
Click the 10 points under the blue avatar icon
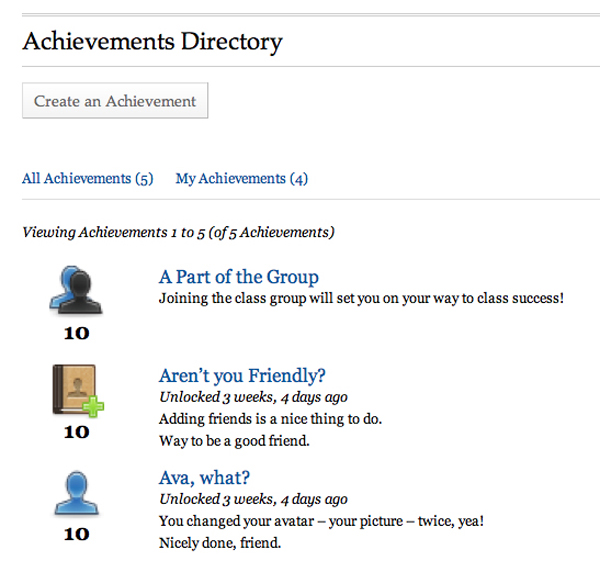76,534
